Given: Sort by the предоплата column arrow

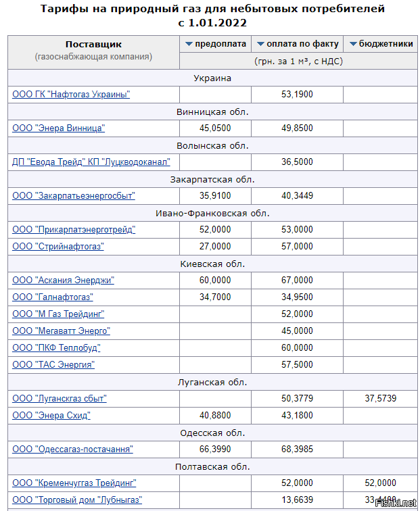Looking at the screenshot, I should click(x=189, y=44).
